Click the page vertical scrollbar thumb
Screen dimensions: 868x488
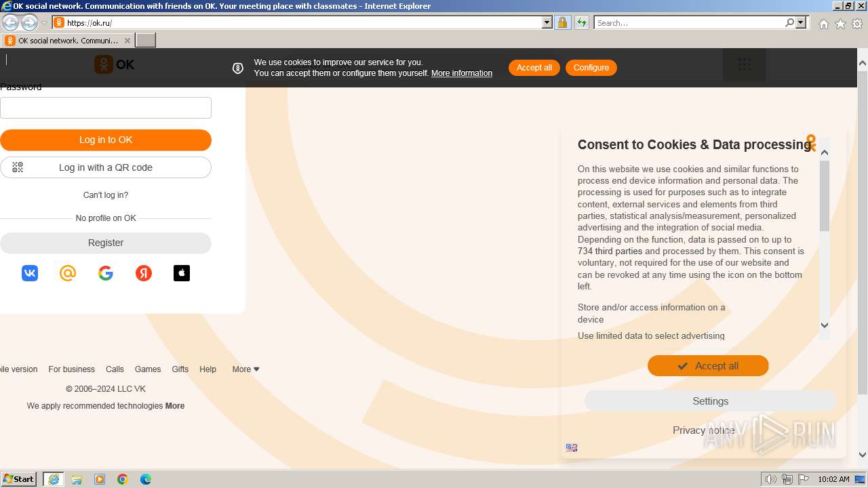tap(863, 232)
